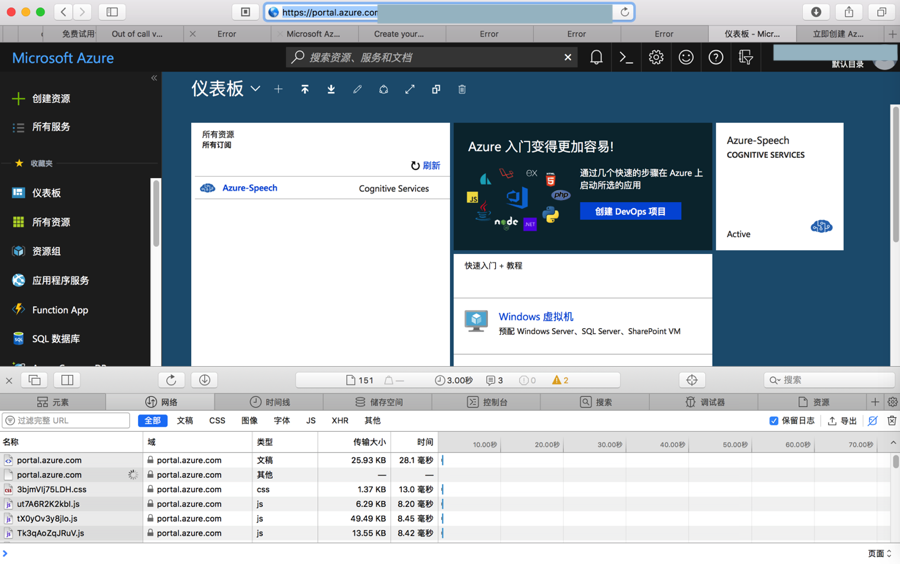Reload the page from the inspector toolbar
This screenshot has width=900, height=564.
[171, 380]
